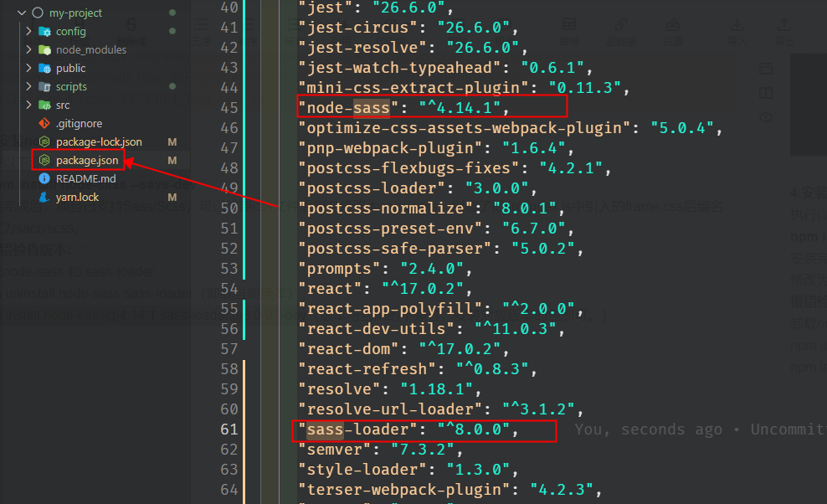The height and width of the screenshot is (504, 827).
Task: Select the public folder label
Action: pyautogui.click(x=70, y=68)
